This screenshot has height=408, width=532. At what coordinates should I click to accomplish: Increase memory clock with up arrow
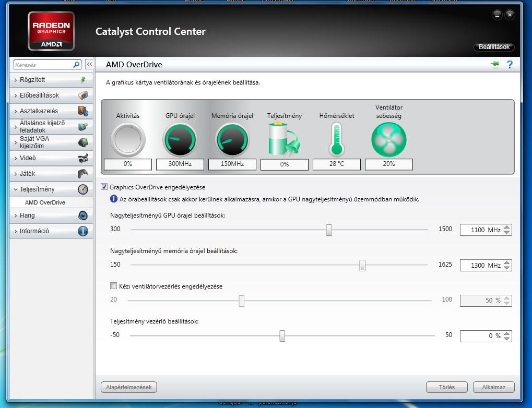(506, 263)
